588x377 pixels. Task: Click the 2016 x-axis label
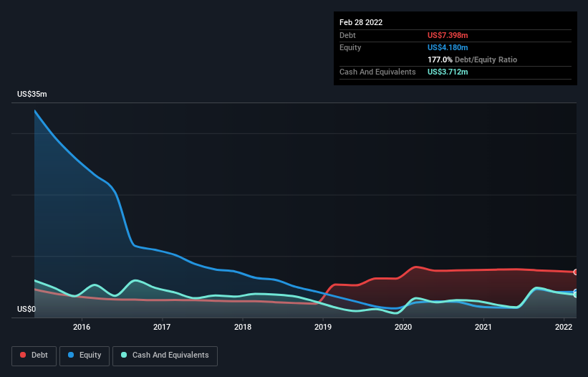click(x=82, y=327)
